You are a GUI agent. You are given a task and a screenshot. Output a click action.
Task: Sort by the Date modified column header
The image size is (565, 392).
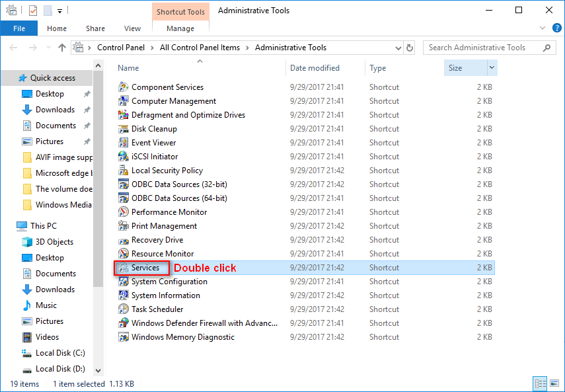pyautogui.click(x=315, y=68)
